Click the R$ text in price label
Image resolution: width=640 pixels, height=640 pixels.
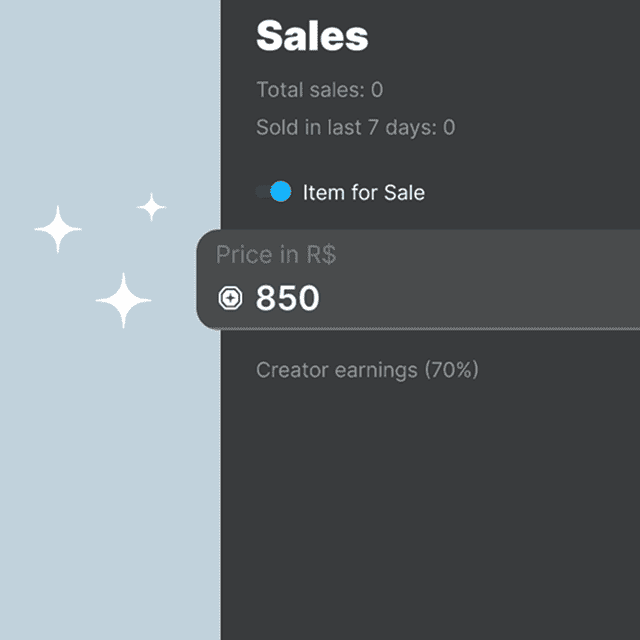point(320,255)
